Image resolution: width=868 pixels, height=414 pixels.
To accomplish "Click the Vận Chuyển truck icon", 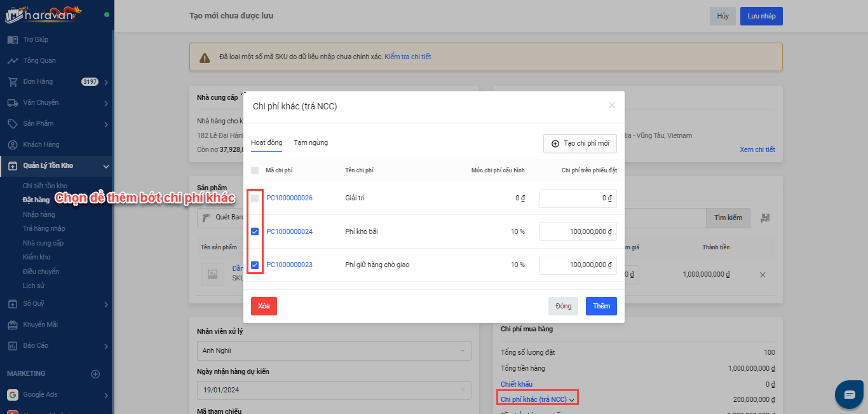I will [x=13, y=102].
